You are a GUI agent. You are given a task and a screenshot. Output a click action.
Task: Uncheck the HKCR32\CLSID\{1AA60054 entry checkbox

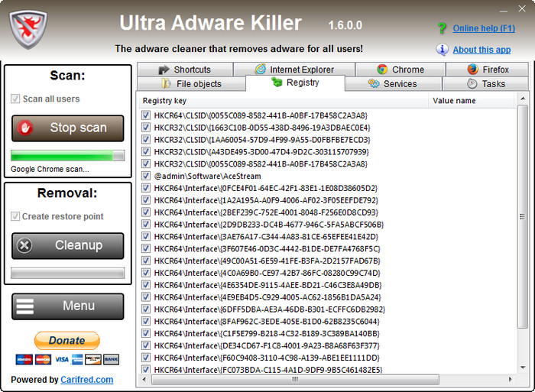pyautogui.click(x=146, y=140)
